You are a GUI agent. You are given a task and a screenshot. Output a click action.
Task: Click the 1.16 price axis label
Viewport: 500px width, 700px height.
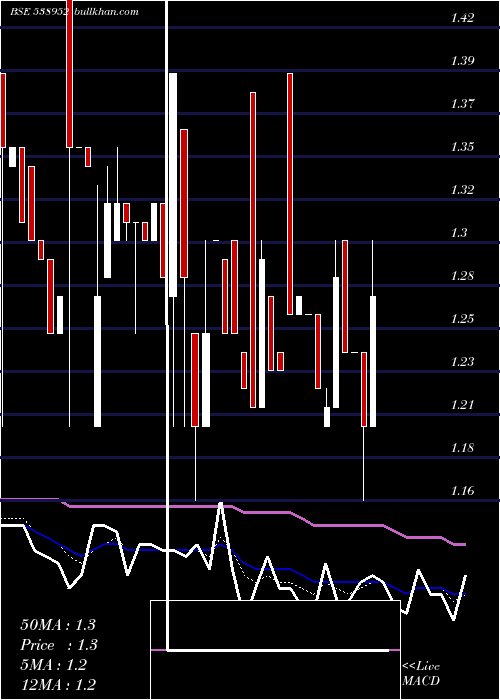pos(462,491)
